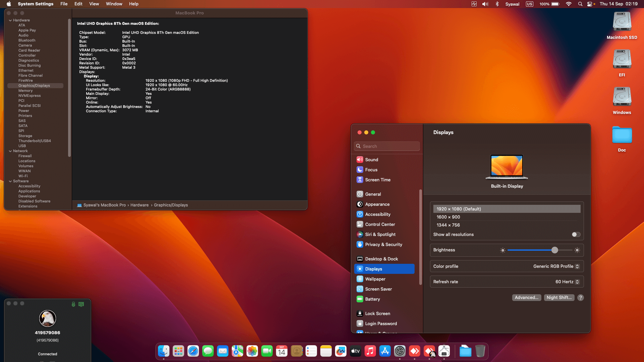
Task: Enable Show all resolutions
Action: [x=576, y=234]
